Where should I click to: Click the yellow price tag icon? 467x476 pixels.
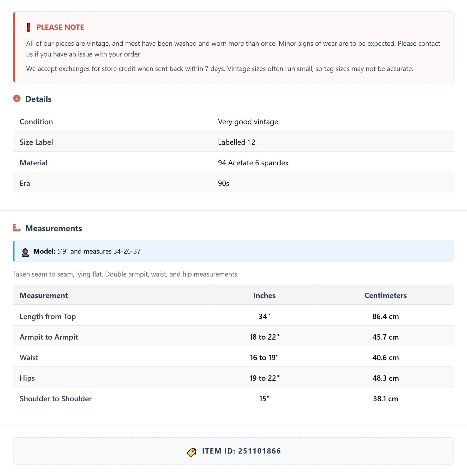point(192,452)
